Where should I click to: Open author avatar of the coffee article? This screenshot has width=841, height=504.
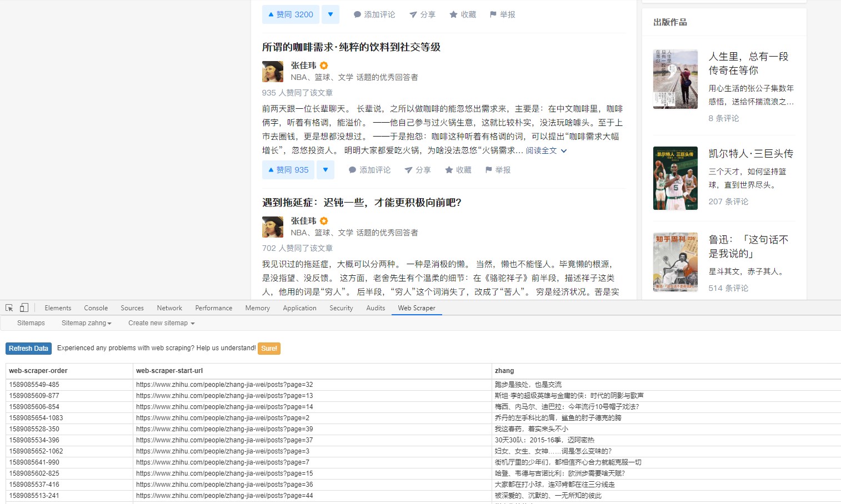(x=273, y=72)
